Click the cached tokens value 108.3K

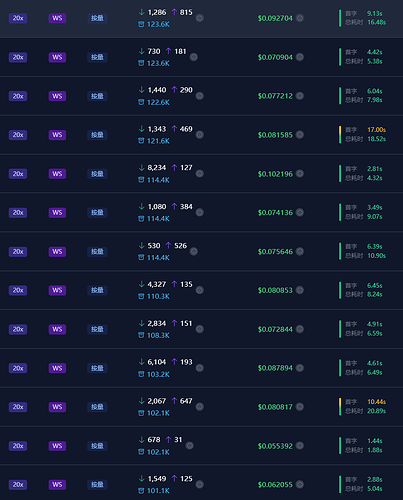(158, 335)
